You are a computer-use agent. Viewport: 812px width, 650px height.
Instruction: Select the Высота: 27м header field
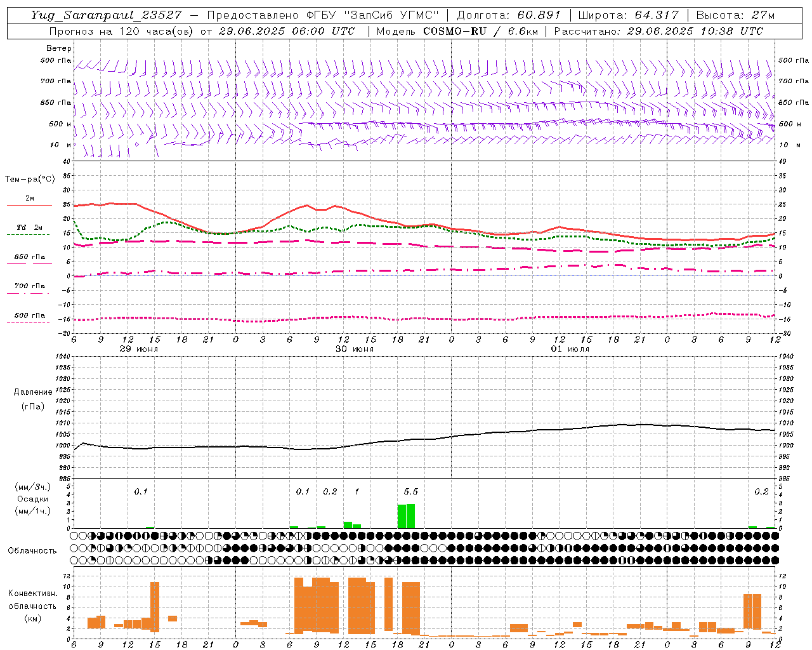735,15
